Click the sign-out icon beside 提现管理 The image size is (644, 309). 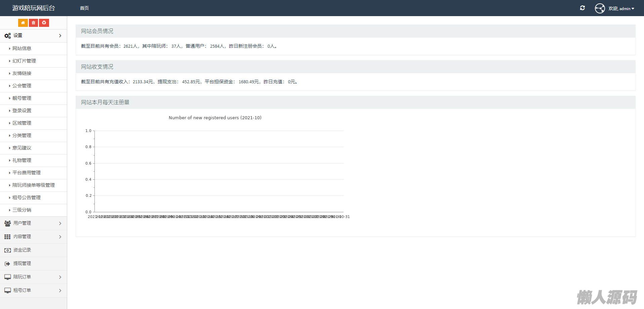pyautogui.click(x=7, y=264)
